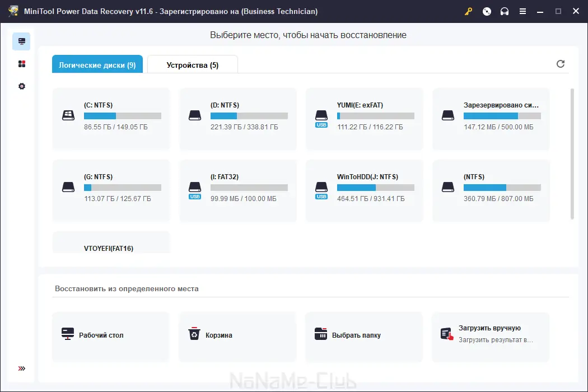Image resolution: width=588 pixels, height=392 pixels.
Task: Open the hamburger menu in title bar
Action: coord(522,11)
